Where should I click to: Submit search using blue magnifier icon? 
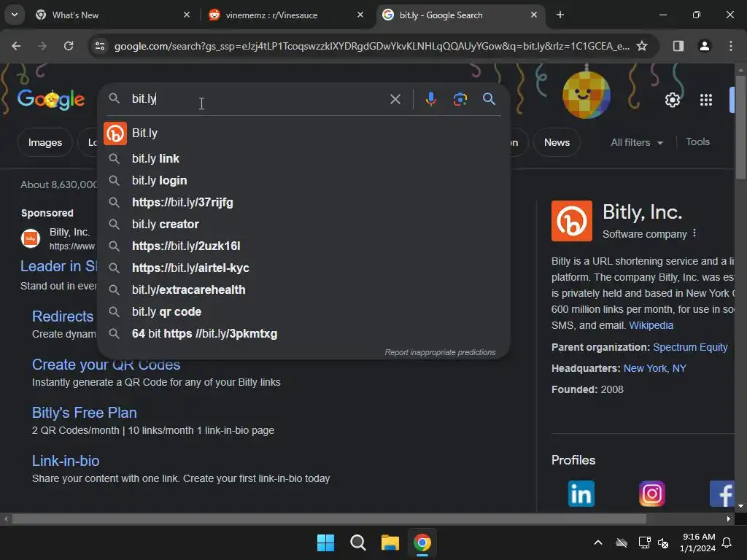489,99
